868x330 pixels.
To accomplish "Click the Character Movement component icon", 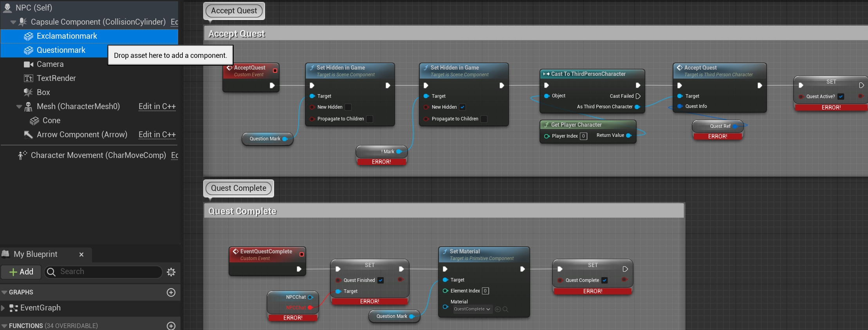I will tap(23, 155).
